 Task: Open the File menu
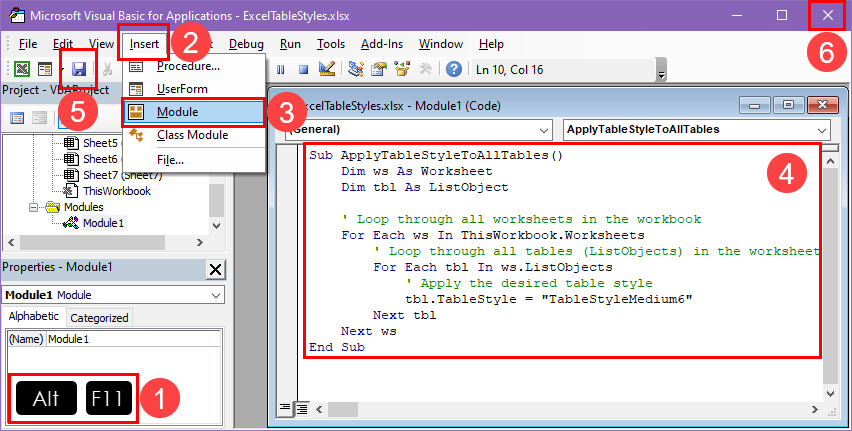pos(28,44)
